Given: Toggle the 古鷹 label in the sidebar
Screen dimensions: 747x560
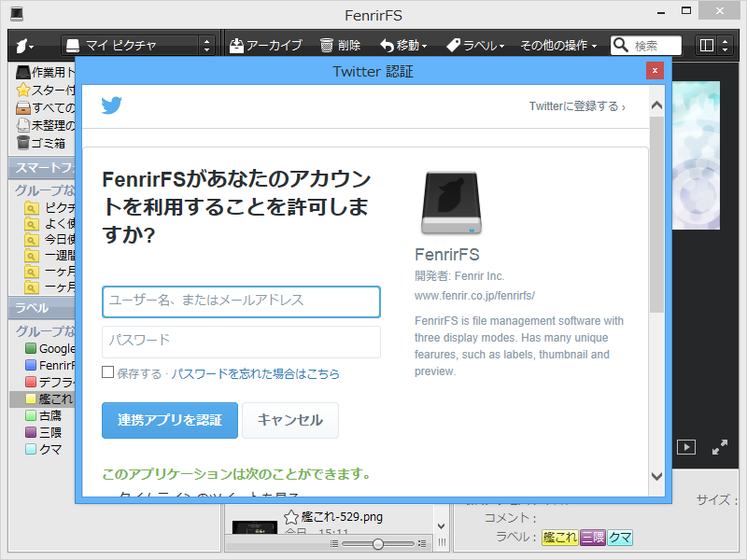Looking at the screenshot, I should pyautogui.click(x=42, y=415).
